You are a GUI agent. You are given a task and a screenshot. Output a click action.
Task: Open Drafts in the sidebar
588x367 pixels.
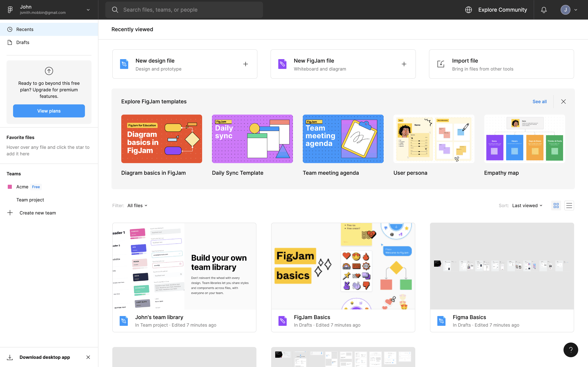pos(23,42)
